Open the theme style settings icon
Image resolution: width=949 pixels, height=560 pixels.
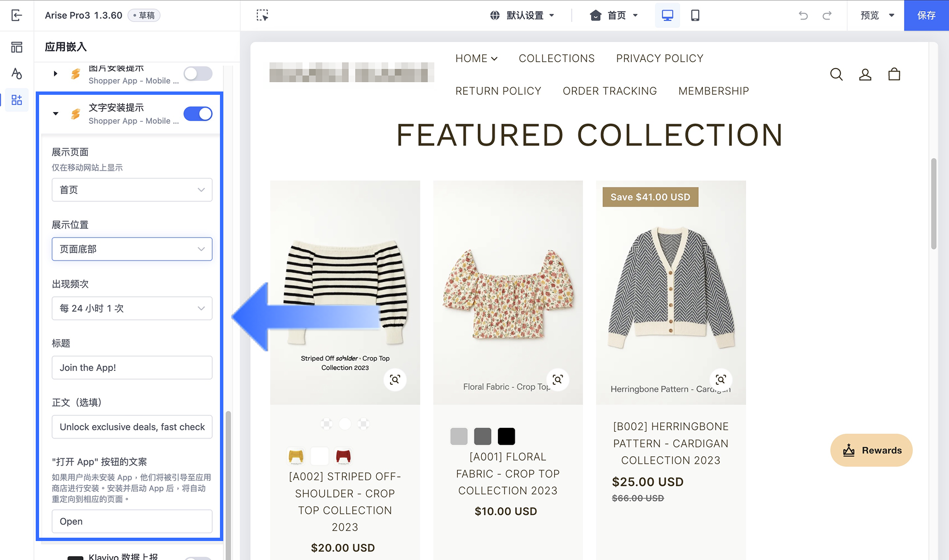(17, 74)
